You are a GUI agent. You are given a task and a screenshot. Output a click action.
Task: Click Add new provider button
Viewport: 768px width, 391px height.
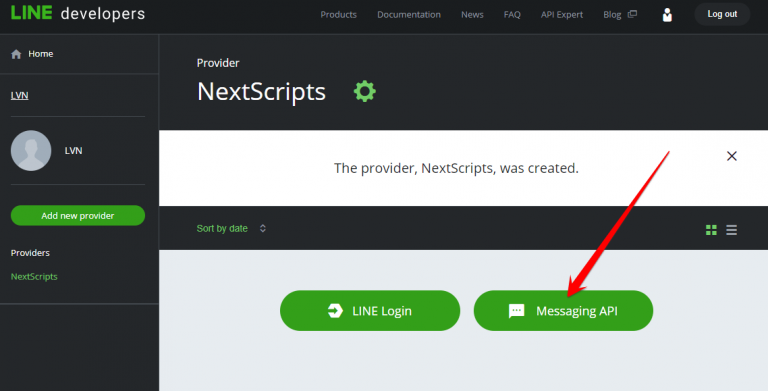pos(78,216)
